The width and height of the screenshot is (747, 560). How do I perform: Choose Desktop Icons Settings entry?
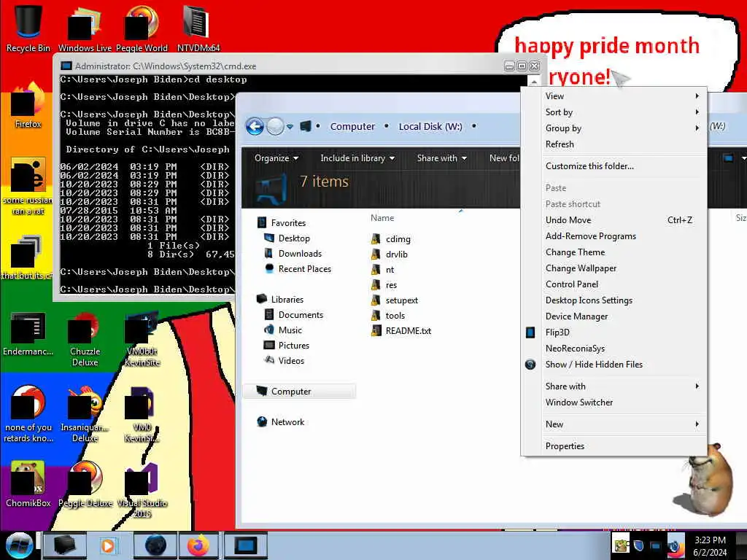coord(614,300)
